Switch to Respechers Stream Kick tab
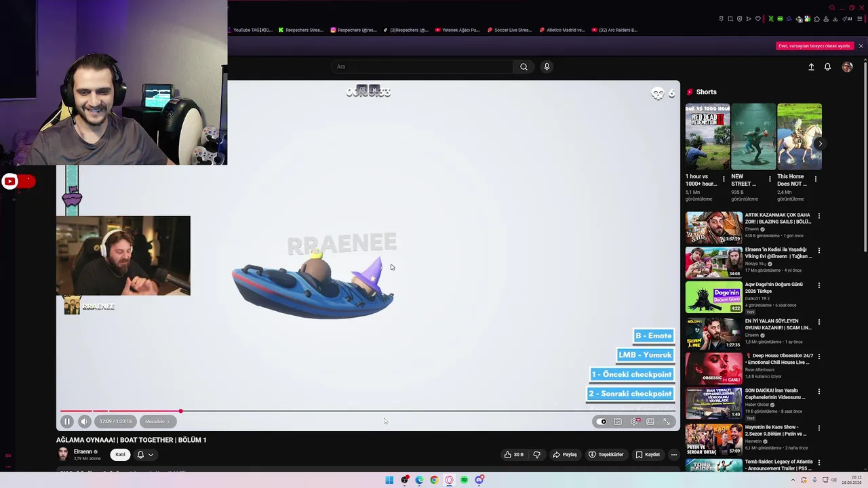Image resolution: width=868 pixels, height=488 pixels. [301, 30]
